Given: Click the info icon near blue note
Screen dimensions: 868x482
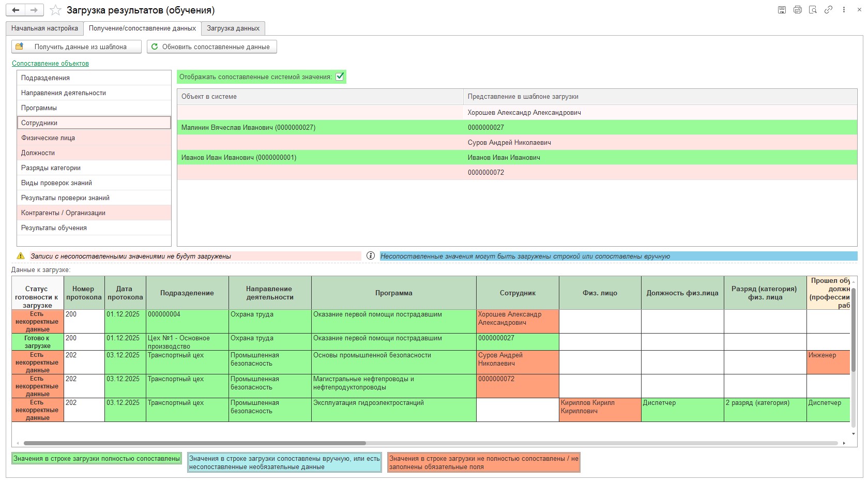Looking at the screenshot, I should pyautogui.click(x=370, y=255).
